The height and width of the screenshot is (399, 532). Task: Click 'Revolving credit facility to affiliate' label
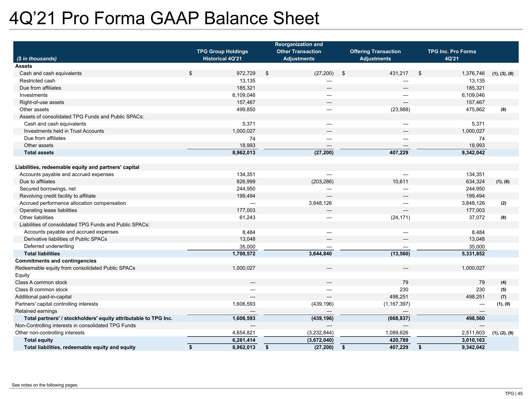[58, 196]
